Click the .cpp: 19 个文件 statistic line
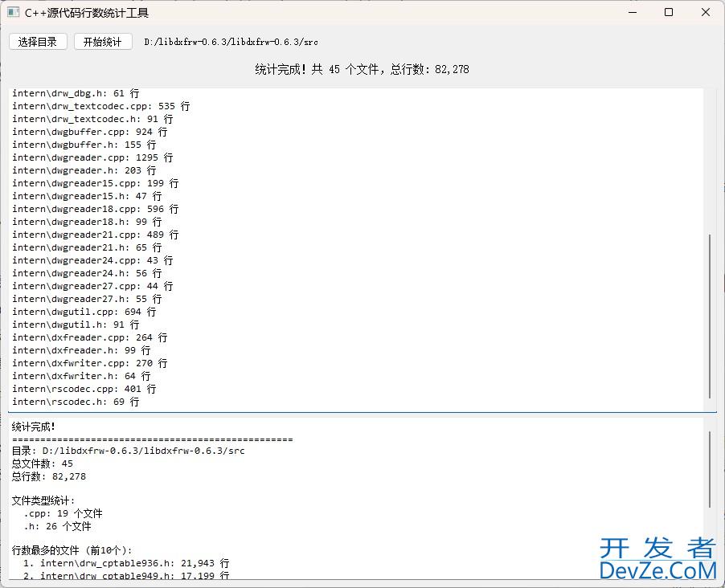The width and height of the screenshot is (725, 588). pyautogui.click(x=63, y=513)
